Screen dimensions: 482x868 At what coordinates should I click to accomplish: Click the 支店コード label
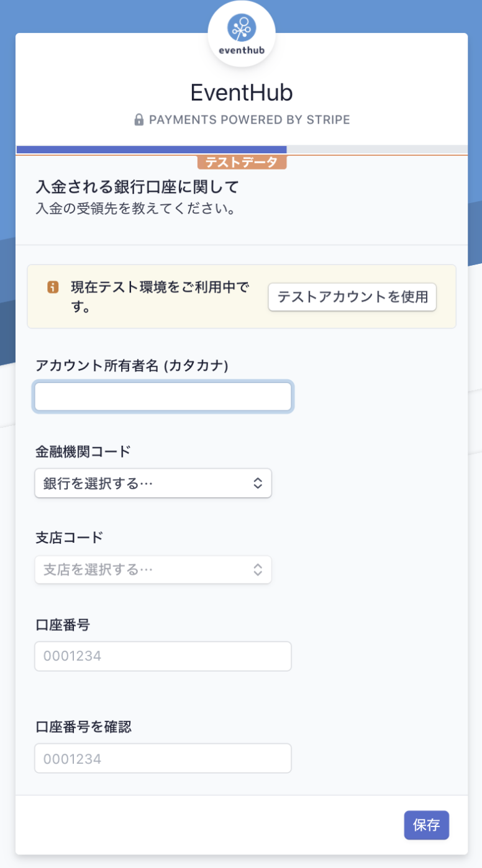[x=70, y=538]
